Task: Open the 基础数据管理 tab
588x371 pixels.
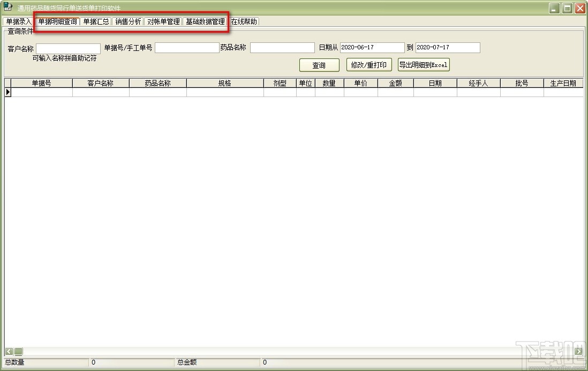Action: 205,21
